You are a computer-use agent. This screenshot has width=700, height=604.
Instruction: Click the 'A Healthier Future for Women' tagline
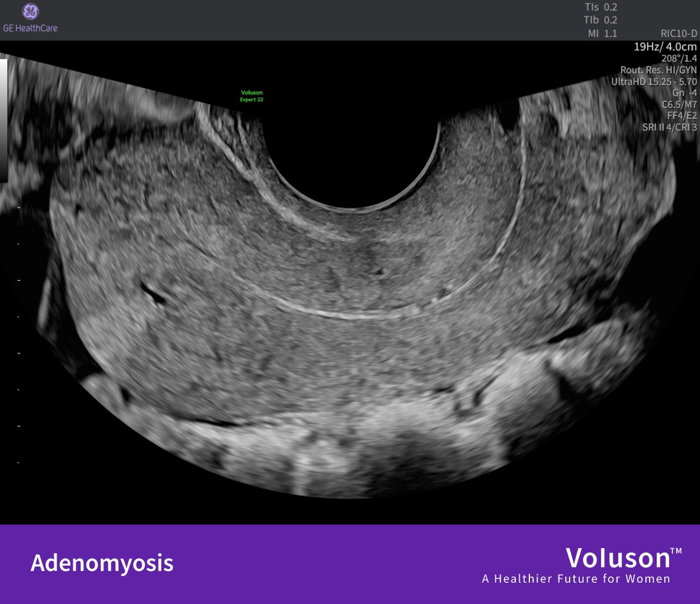[576, 579]
